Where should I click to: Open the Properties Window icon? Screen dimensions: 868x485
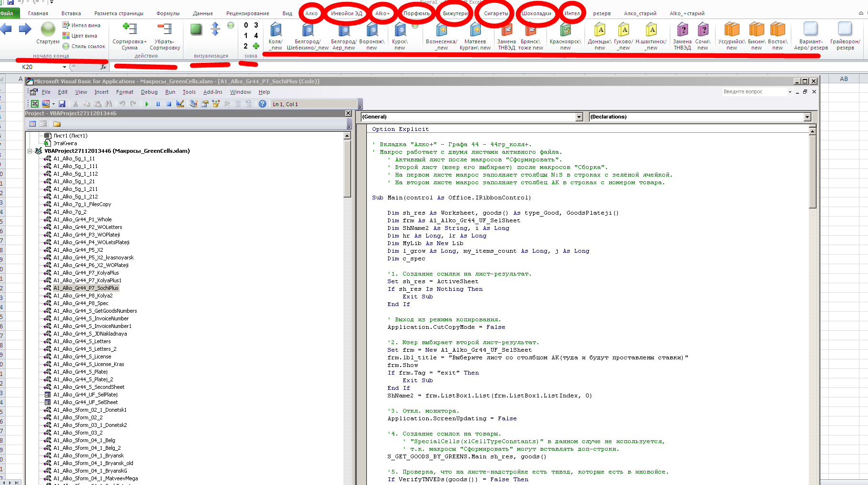tap(205, 104)
